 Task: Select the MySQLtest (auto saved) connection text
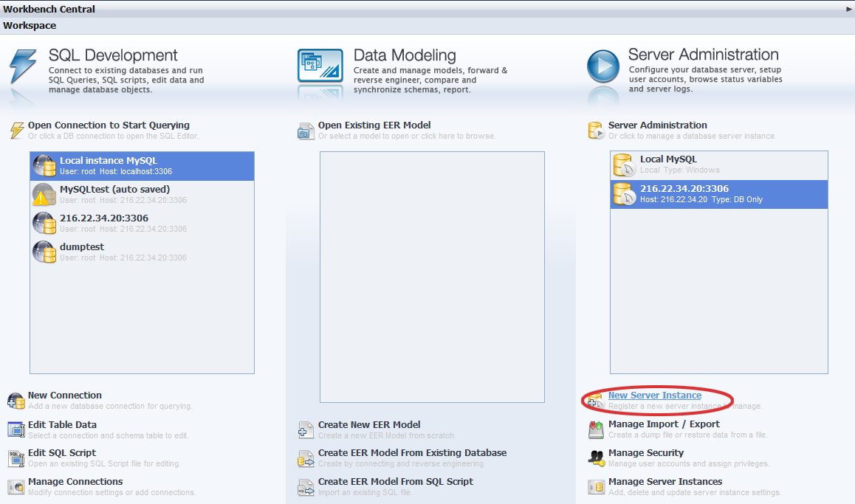[114, 190]
